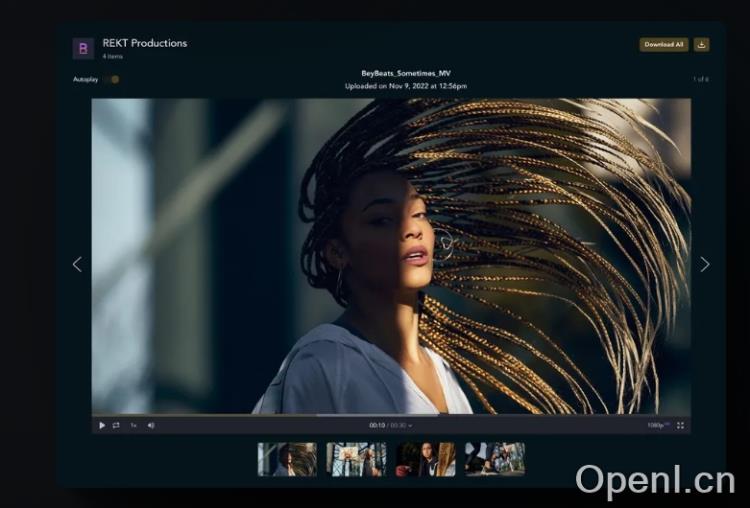Go to the previous item with left arrow

(77, 264)
